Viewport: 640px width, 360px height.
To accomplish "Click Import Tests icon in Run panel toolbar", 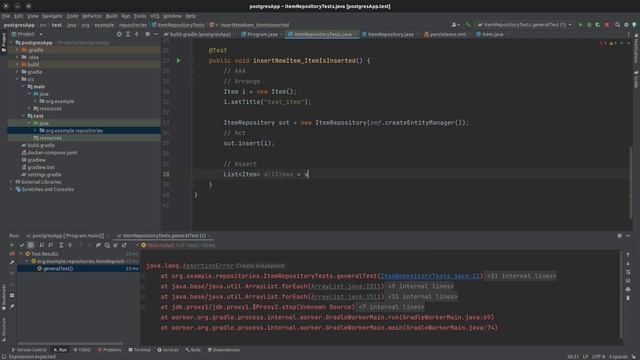I will point(116,245).
